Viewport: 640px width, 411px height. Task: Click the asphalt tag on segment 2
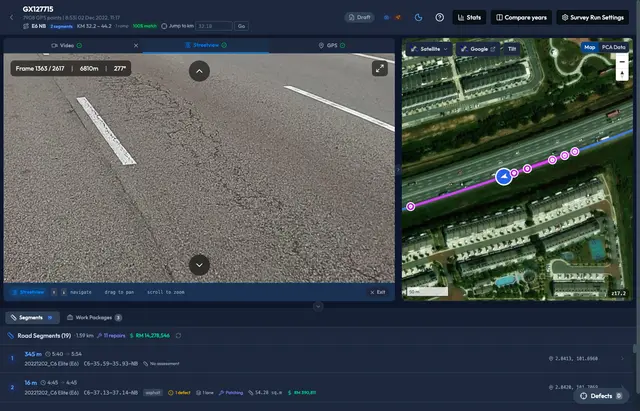[153, 393]
